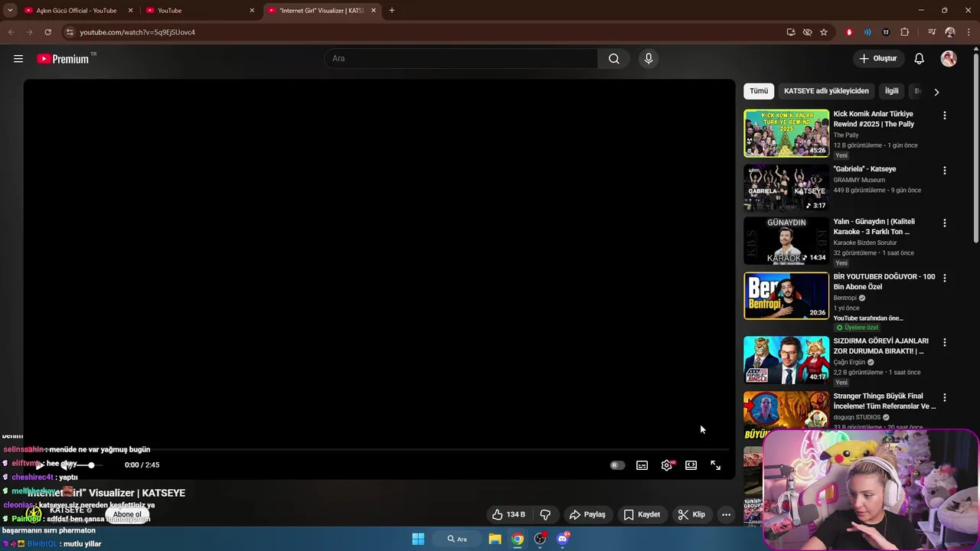Click the page vertical scrollbar
This screenshot has height=551, width=980.
(x=975, y=149)
